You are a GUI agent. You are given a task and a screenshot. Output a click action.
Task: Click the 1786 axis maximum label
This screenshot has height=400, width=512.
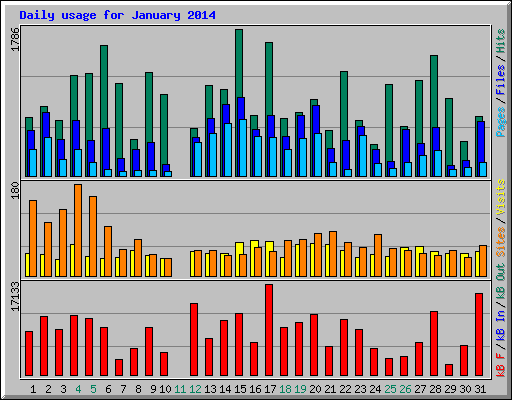point(15,40)
